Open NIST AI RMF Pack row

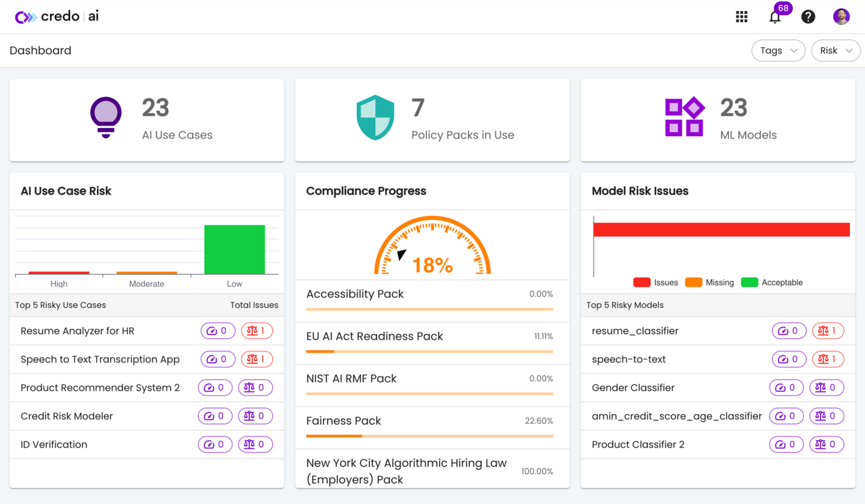pos(432,385)
